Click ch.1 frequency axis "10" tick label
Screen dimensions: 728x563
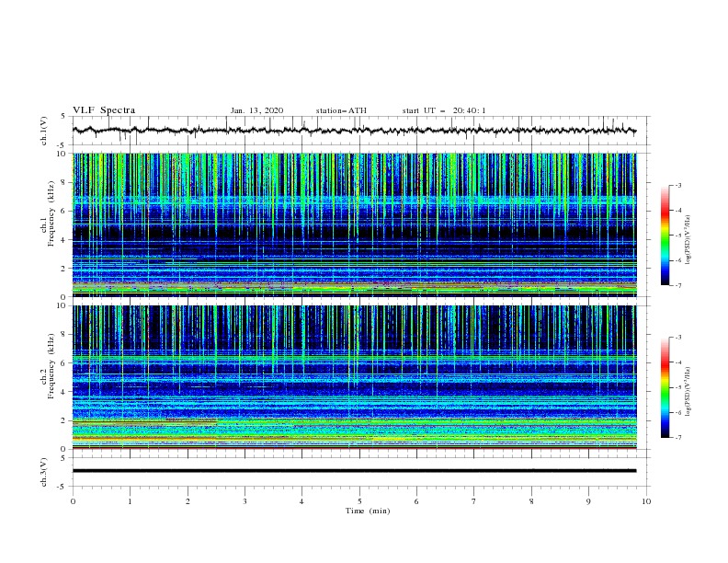[61, 154]
